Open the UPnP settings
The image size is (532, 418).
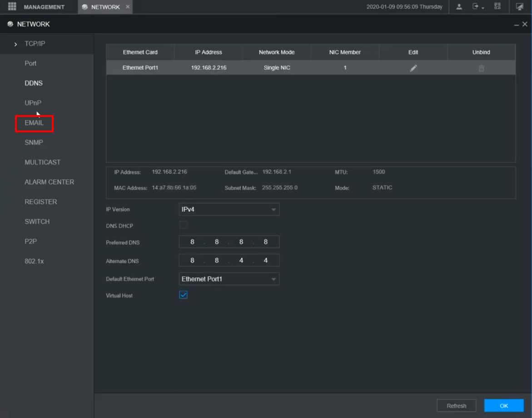33,102
